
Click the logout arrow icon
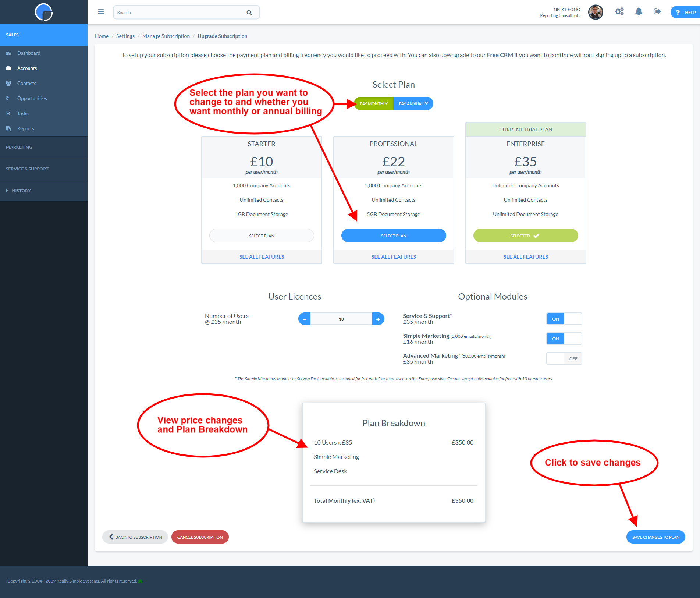(657, 12)
